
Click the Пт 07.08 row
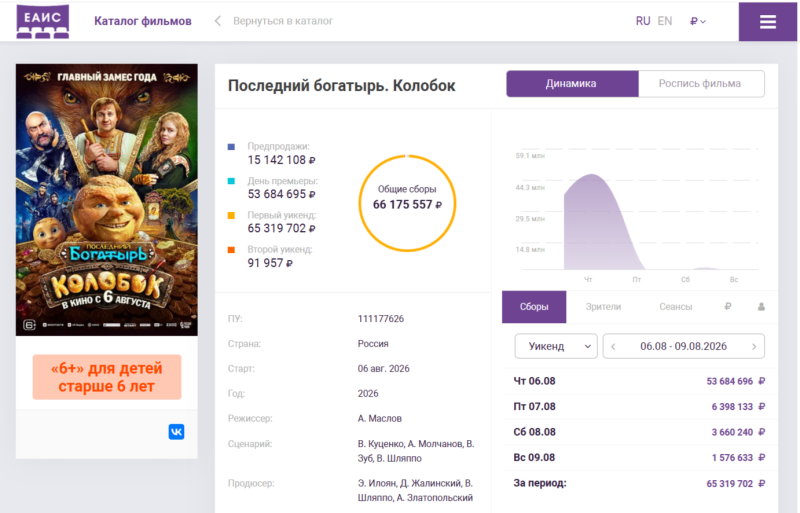pyautogui.click(x=639, y=407)
